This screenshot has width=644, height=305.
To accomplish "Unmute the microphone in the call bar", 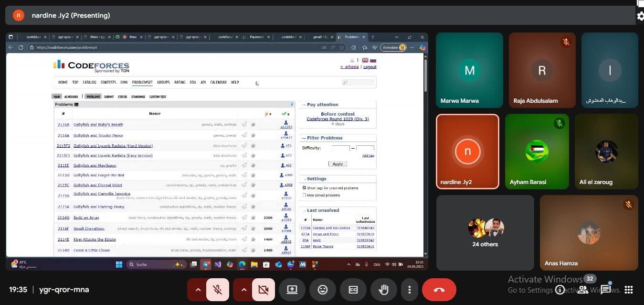I will 217,290.
